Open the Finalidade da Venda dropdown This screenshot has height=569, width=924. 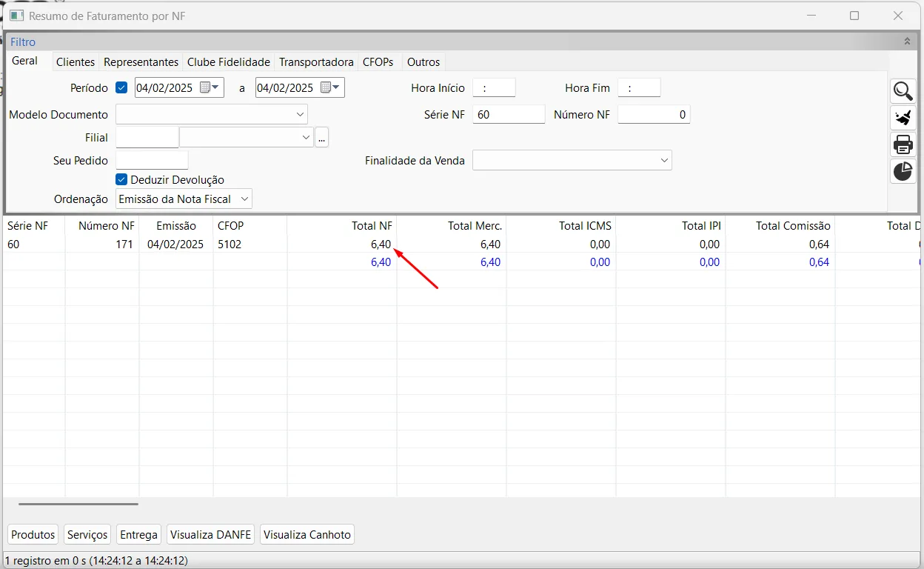pyautogui.click(x=663, y=160)
